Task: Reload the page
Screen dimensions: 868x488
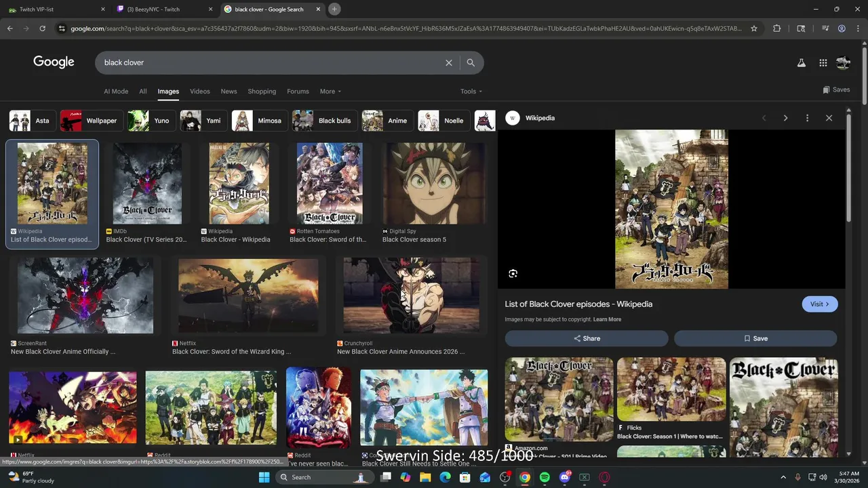Action: (42, 28)
